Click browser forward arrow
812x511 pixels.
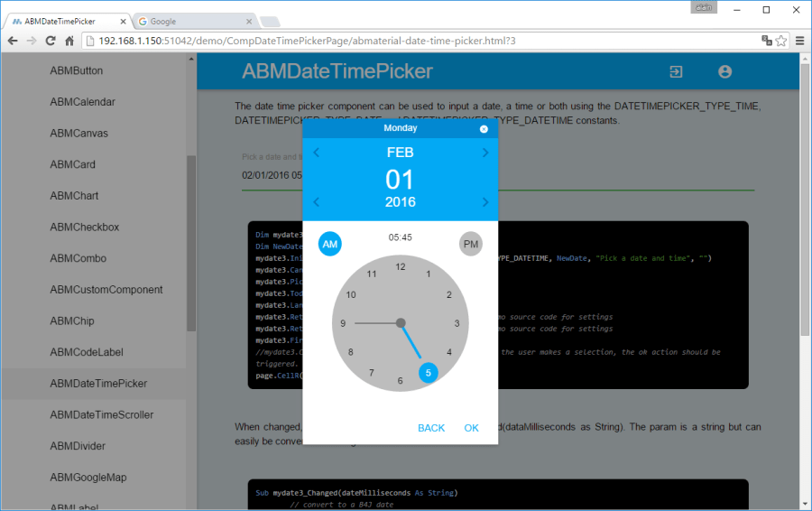pos(32,41)
